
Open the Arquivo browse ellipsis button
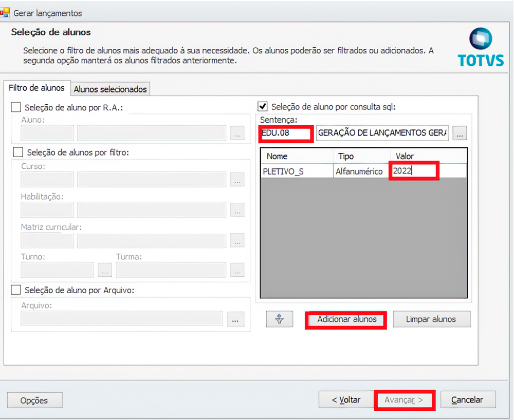(235, 319)
